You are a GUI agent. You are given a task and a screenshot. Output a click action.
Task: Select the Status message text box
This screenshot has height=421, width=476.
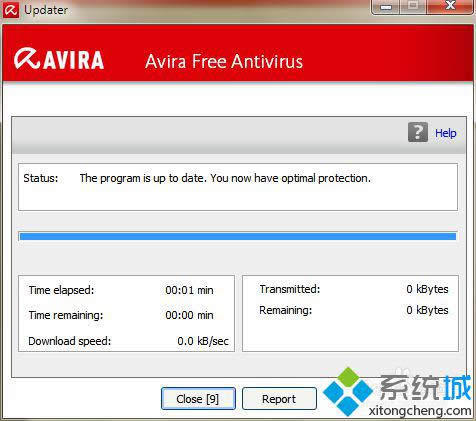pyautogui.click(x=238, y=187)
